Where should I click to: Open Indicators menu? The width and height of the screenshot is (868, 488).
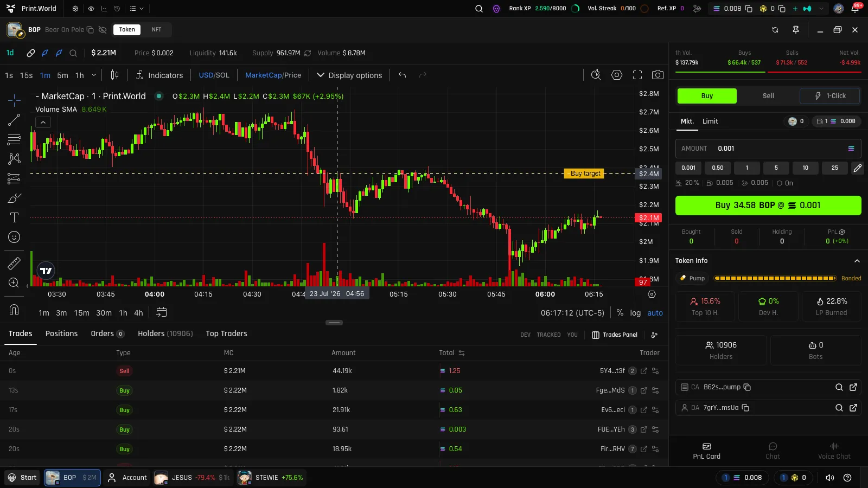click(159, 75)
